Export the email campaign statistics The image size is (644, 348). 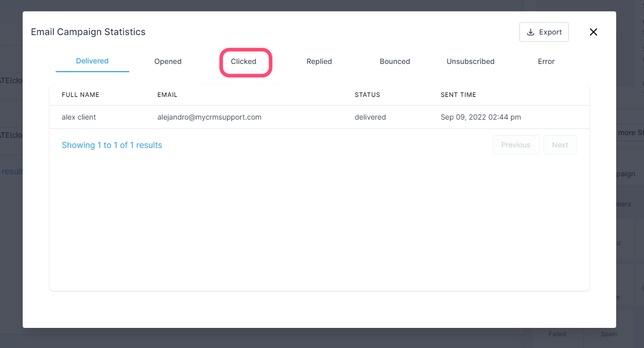(x=544, y=32)
